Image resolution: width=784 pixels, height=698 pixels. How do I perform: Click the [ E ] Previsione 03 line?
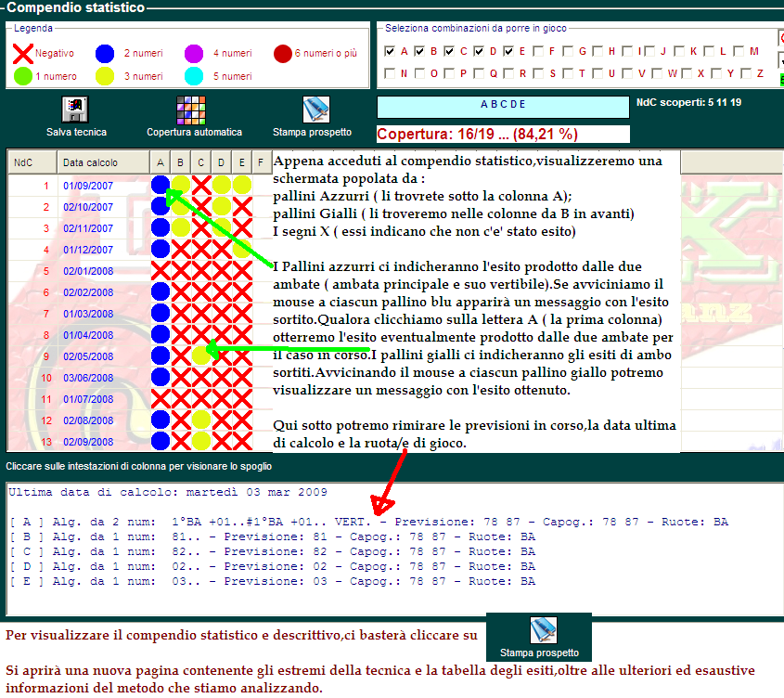(273, 581)
